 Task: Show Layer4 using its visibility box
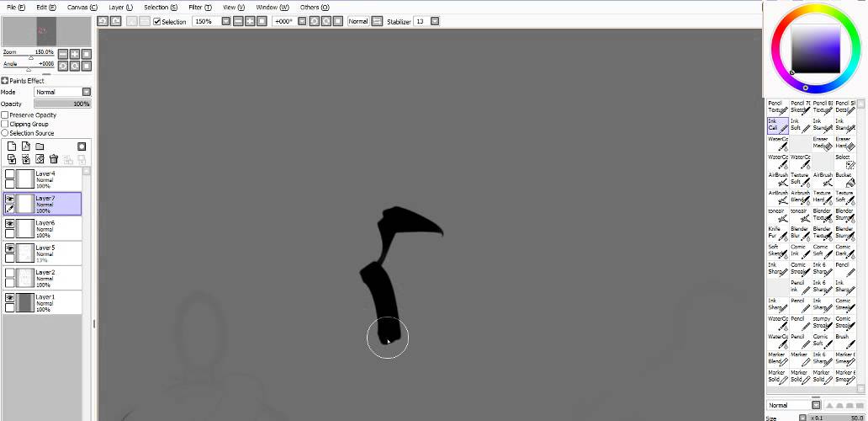point(9,174)
